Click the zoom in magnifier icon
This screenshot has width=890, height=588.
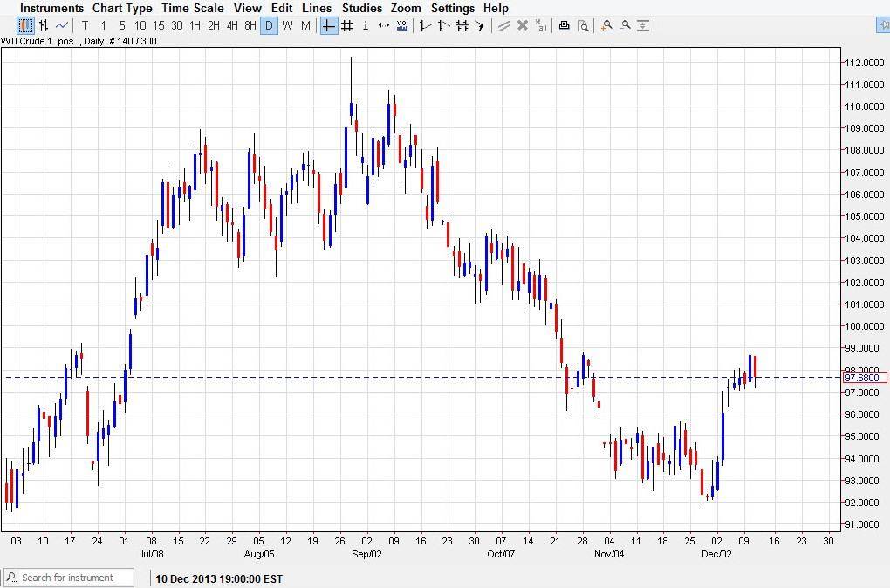click(x=606, y=25)
